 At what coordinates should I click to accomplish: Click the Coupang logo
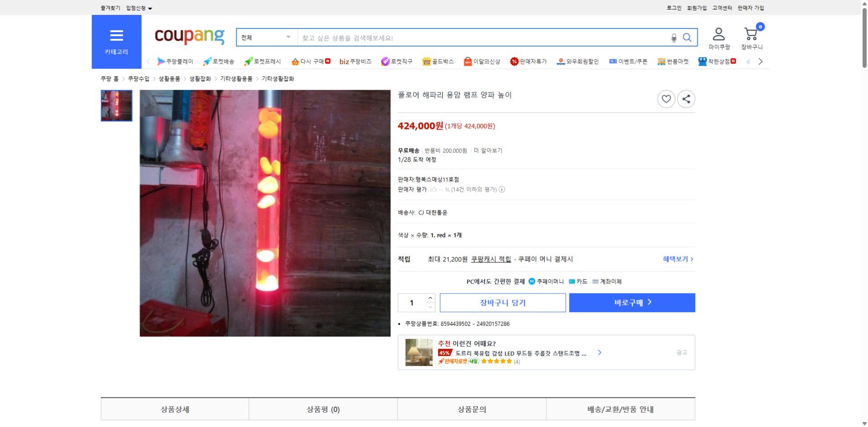(x=189, y=37)
